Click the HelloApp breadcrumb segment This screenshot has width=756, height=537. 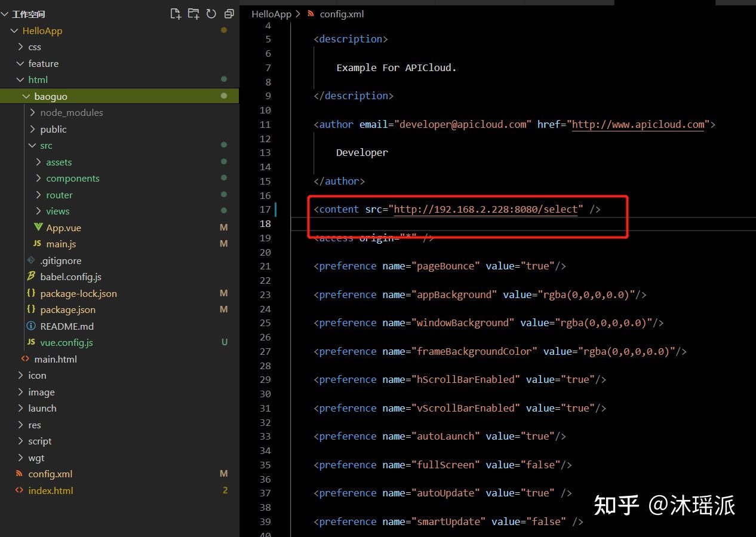(271, 14)
